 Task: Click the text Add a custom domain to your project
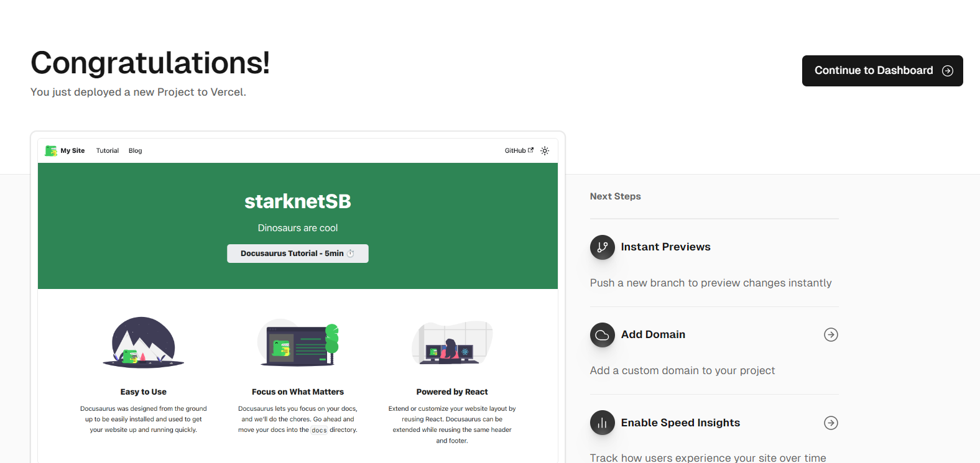tap(683, 371)
